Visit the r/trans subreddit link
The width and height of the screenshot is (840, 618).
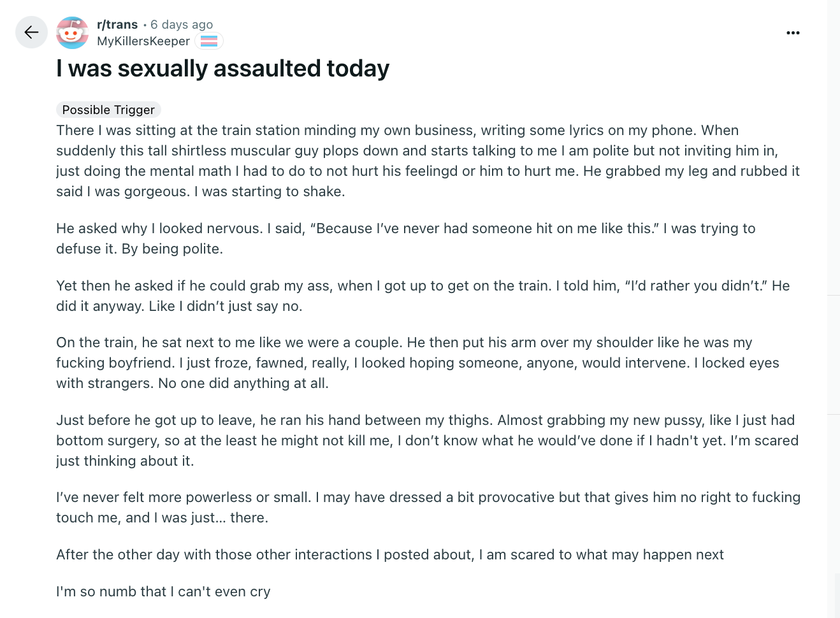(117, 24)
